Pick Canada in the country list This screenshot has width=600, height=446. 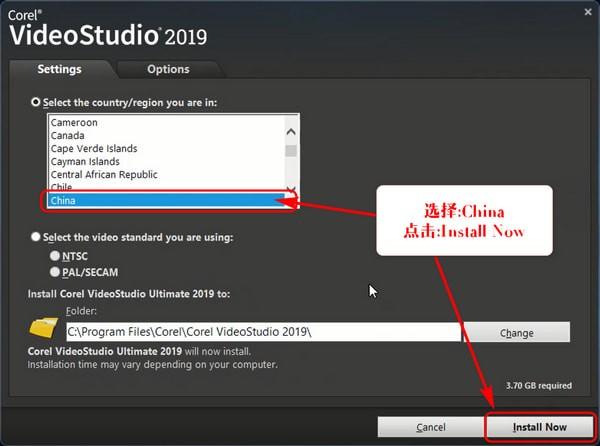166,135
